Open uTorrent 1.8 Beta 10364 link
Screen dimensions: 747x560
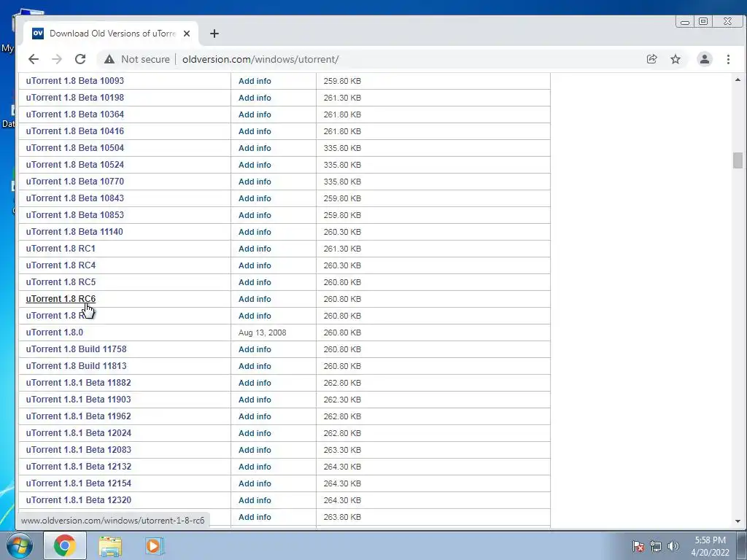point(75,114)
